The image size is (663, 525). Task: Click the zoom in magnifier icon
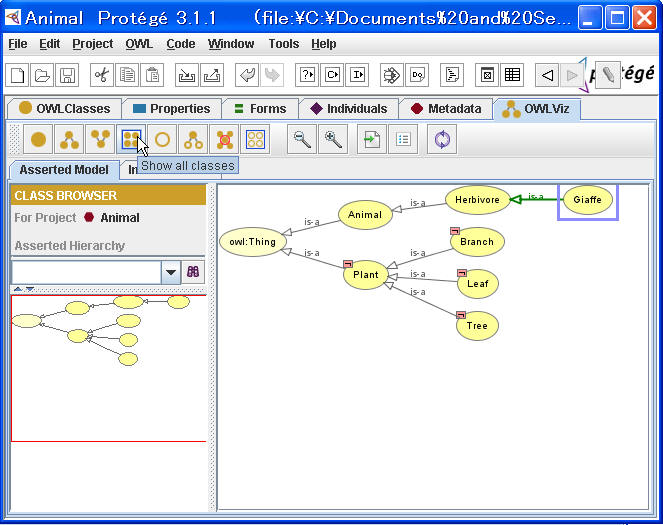333,140
